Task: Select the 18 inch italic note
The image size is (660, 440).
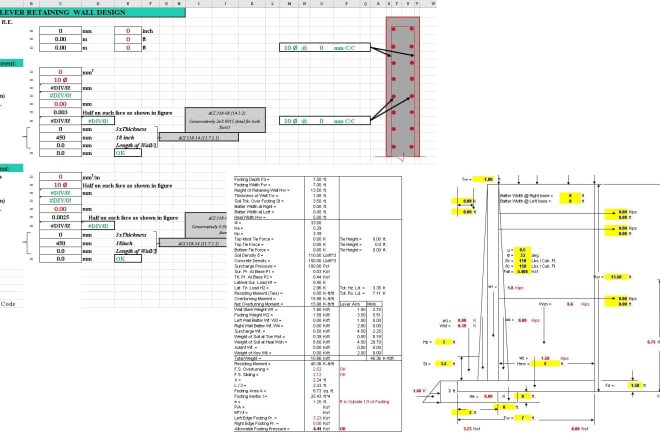Action: [125, 137]
